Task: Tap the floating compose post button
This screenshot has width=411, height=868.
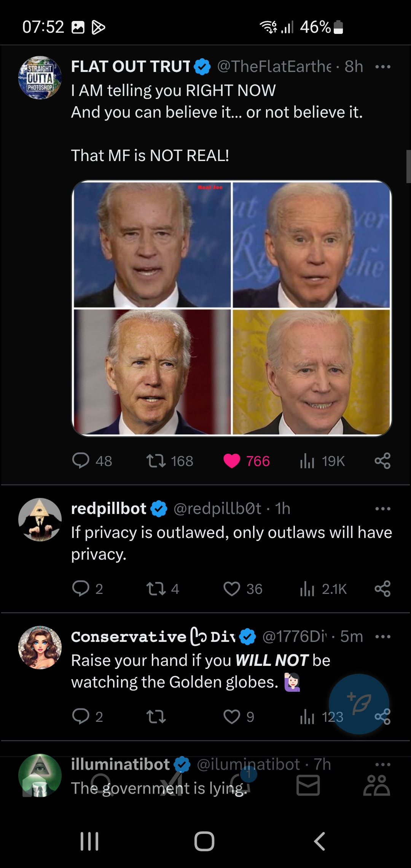Action: click(x=359, y=704)
